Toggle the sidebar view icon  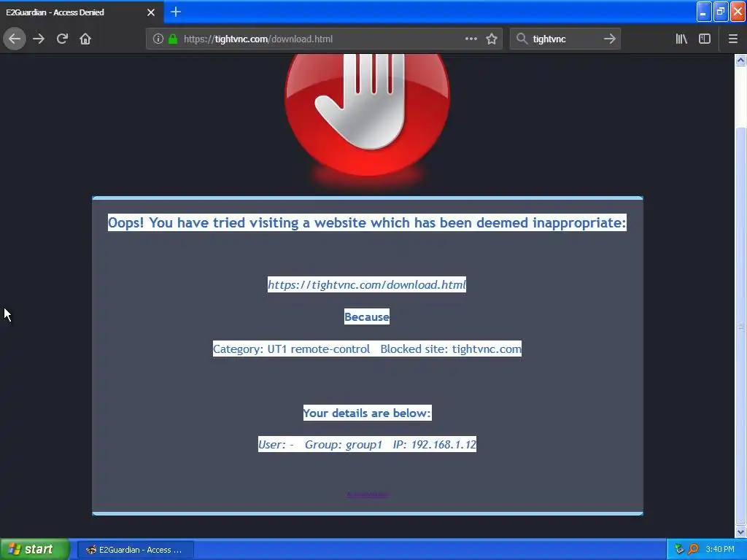(x=705, y=39)
